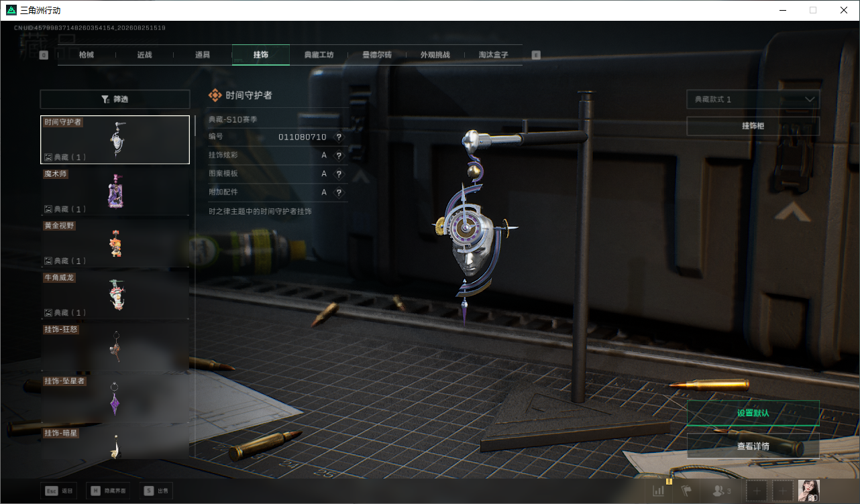Go to the 典藏工坊 tab
860x504 pixels.
319,55
